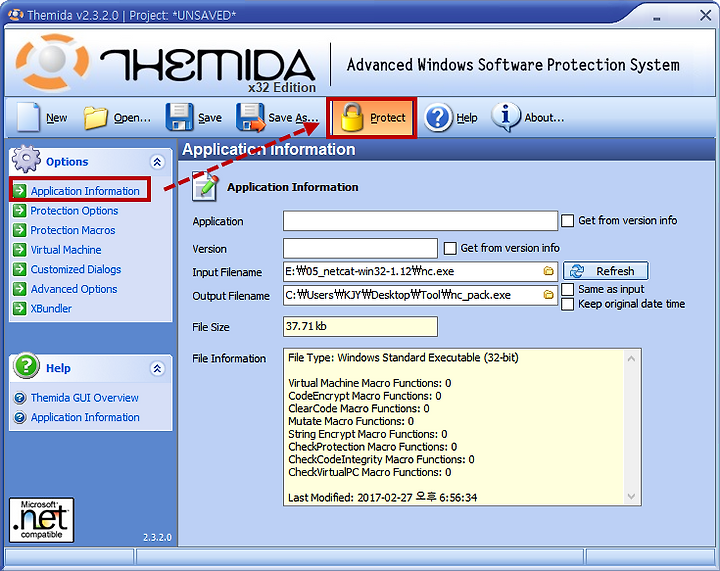Viewport: 720px width, 571px height.
Task: Close the Themida window
Action: click(705, 16)
